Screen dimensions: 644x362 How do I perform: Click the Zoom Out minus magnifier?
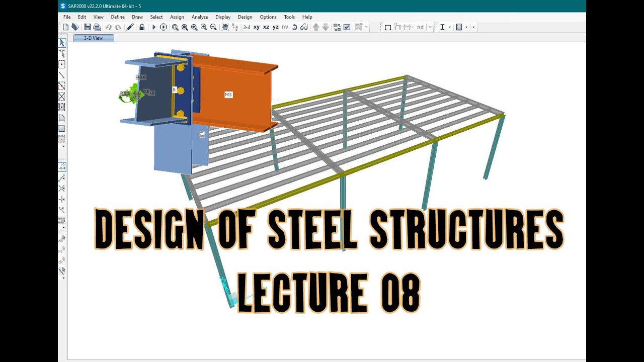point(213,27)
